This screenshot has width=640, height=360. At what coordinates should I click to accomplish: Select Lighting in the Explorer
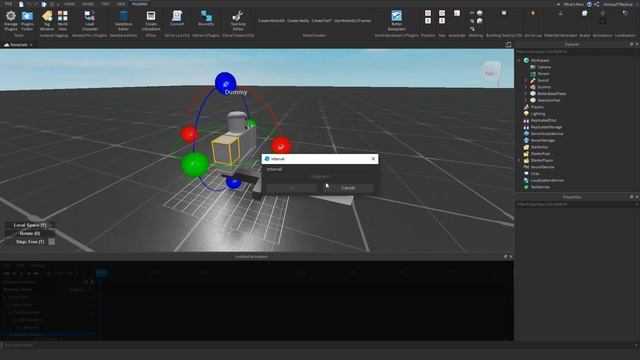[x=537, y=114]
